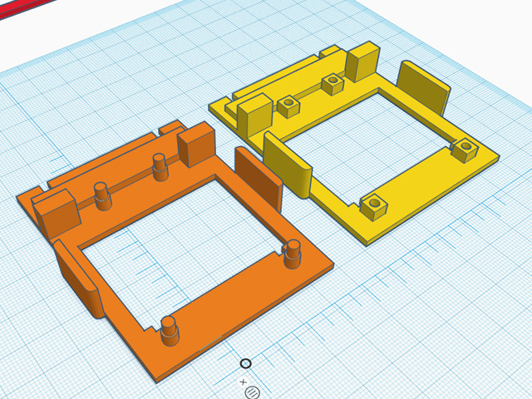
Task: Click the tall cube at the yellow bracket's back corner
Action: tap(362, 62)
